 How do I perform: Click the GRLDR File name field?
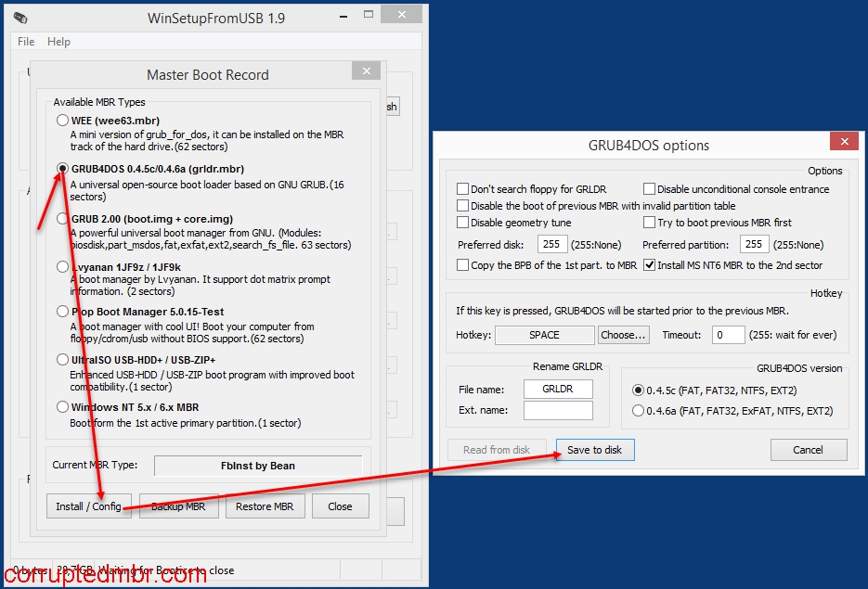click(558, 390)
